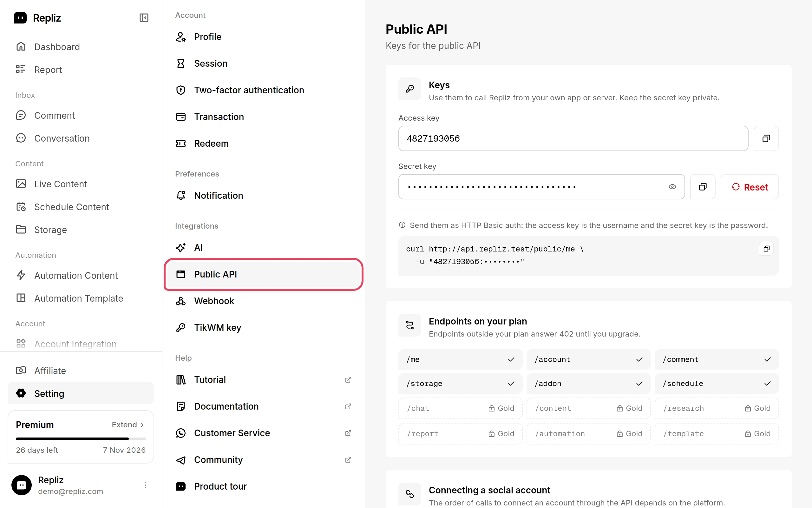Click the HTTP Basic auth info icon
This screenshot has width=812, height=508.
pos(402,225)
